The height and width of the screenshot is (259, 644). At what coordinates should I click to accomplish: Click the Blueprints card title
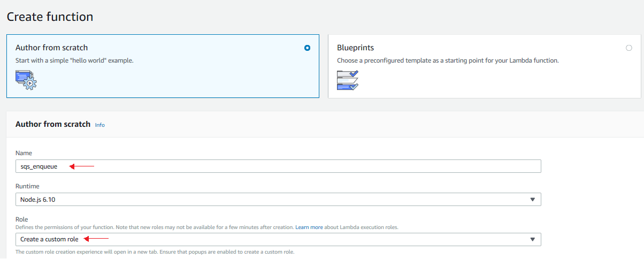pos(355,48)
